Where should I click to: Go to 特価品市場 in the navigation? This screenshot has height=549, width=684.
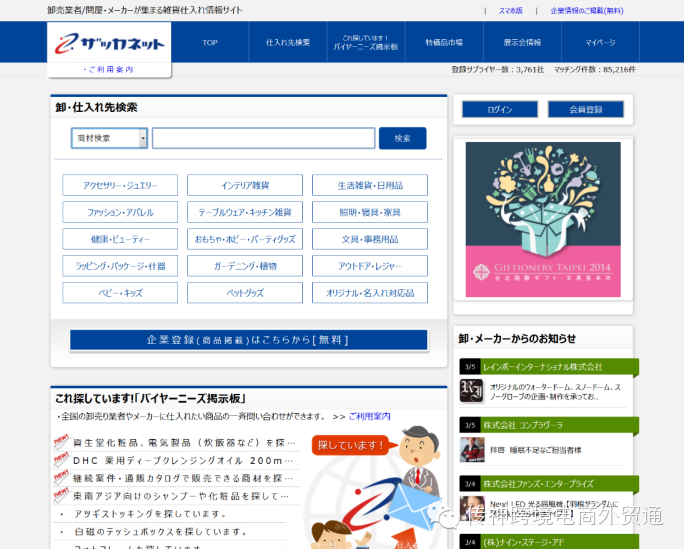(x=444, y=42)
